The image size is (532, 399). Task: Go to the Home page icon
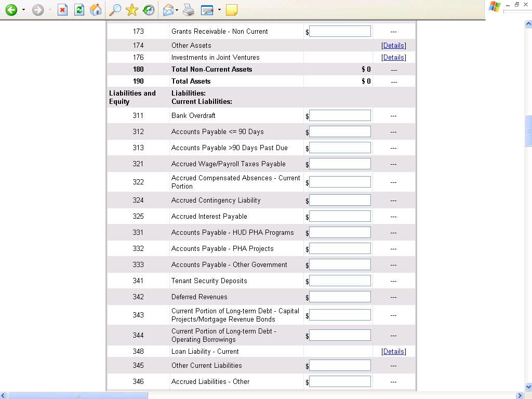click(x=96, y=10)
